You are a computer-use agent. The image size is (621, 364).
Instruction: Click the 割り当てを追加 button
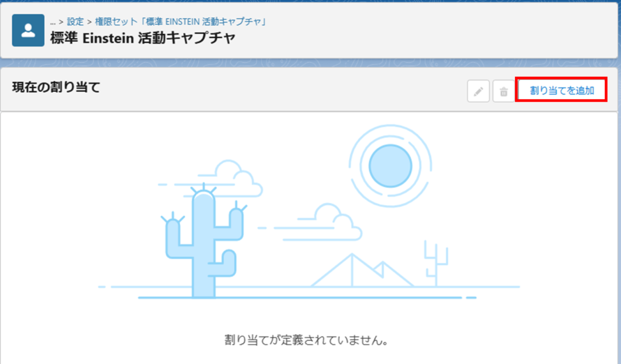pos(562,90)
